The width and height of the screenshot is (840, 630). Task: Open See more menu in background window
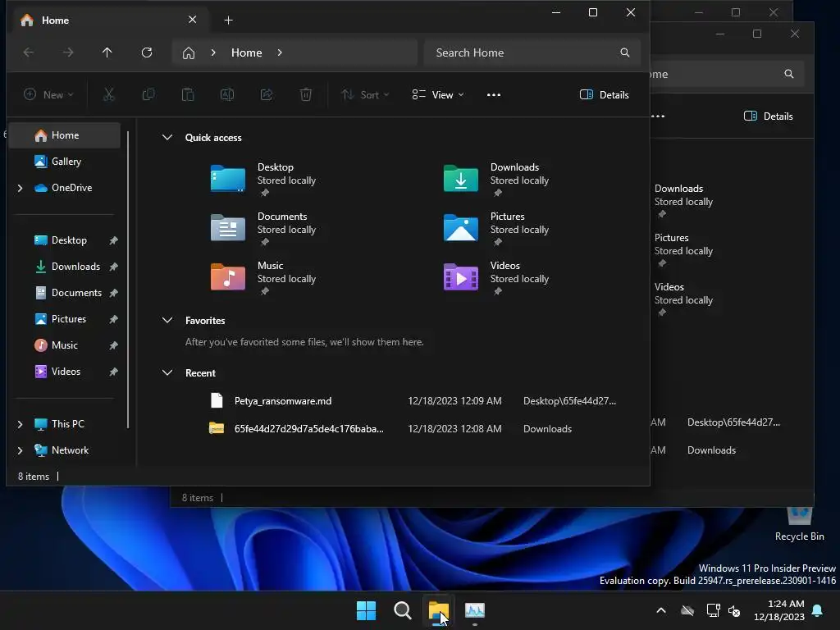point(659,116)
